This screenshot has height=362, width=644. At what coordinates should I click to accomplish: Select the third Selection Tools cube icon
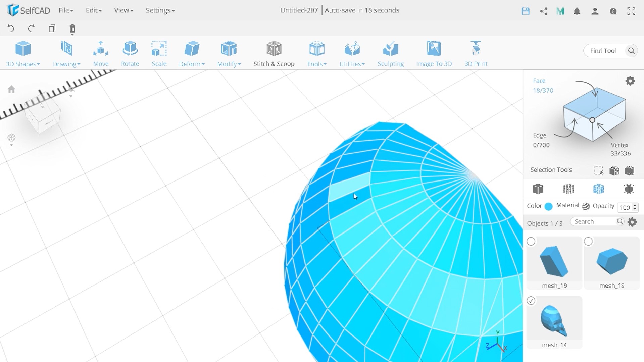(630, 170)
